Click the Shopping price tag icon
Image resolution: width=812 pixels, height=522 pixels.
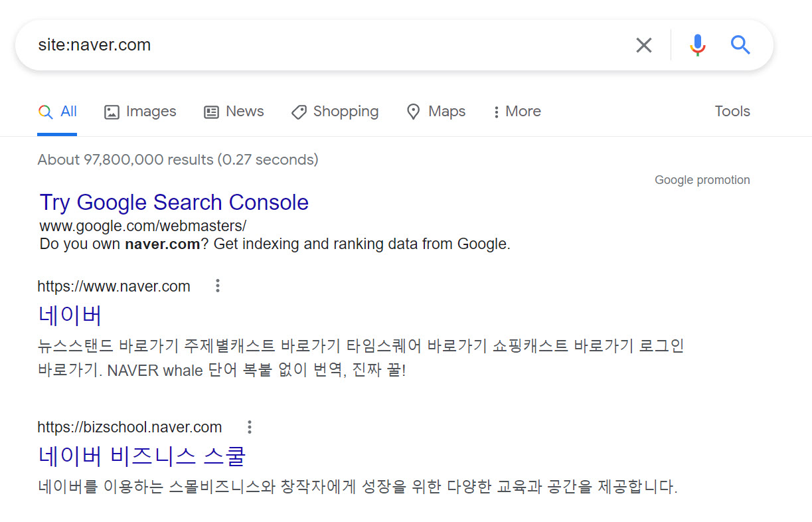coord(298,112)
